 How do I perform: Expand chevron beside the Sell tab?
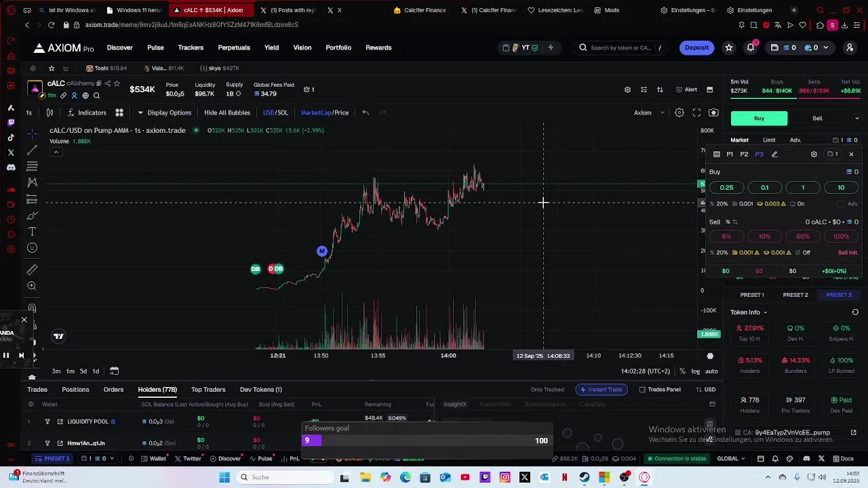pos(857,119)
